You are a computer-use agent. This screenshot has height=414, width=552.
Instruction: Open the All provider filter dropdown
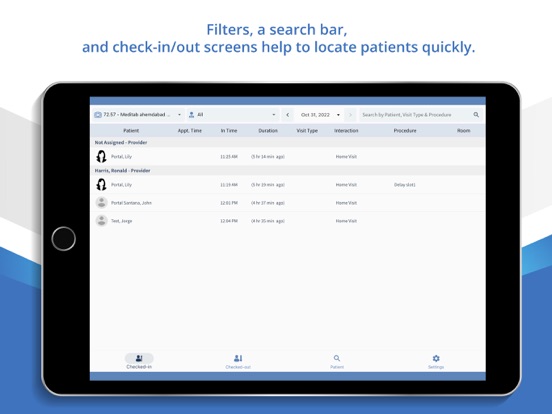coord(233,115)
